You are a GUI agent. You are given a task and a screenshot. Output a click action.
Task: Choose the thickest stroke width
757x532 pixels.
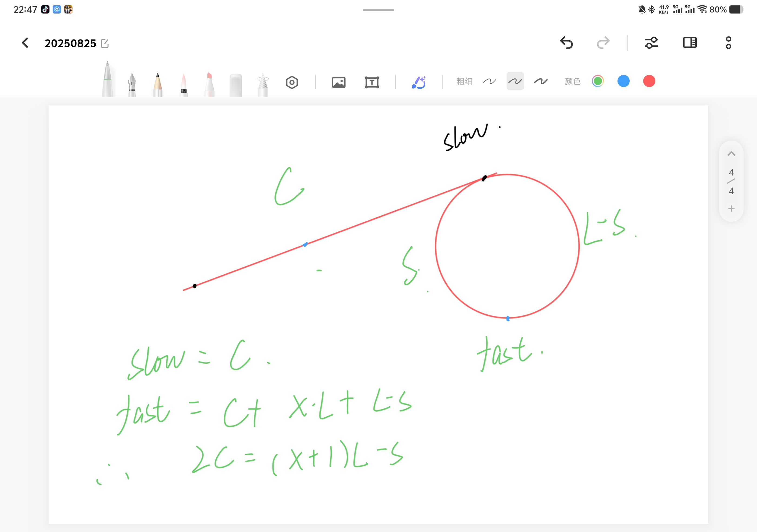coord(541,81)
